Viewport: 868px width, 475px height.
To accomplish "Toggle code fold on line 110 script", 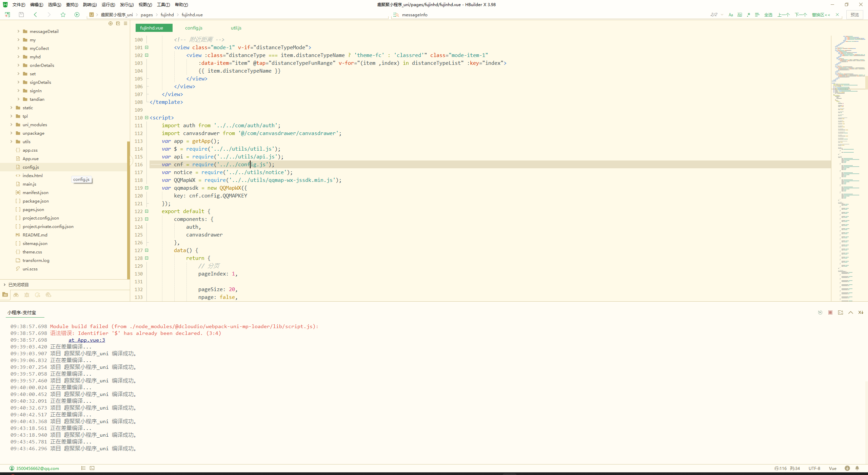I will click(x=147, y=118).
